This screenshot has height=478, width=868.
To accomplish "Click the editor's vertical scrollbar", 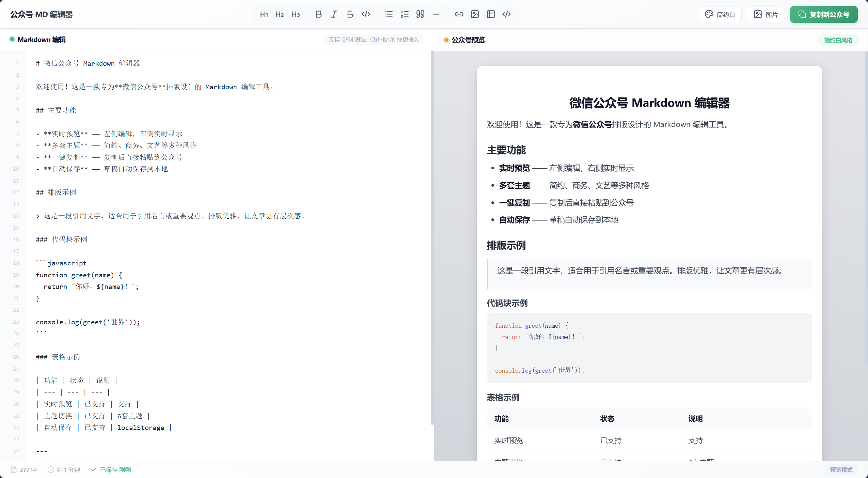I will tap(432, 238).
